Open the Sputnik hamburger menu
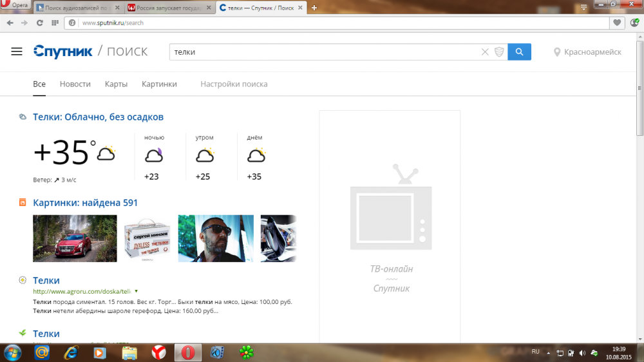644x362 pixels. [17, 52]
